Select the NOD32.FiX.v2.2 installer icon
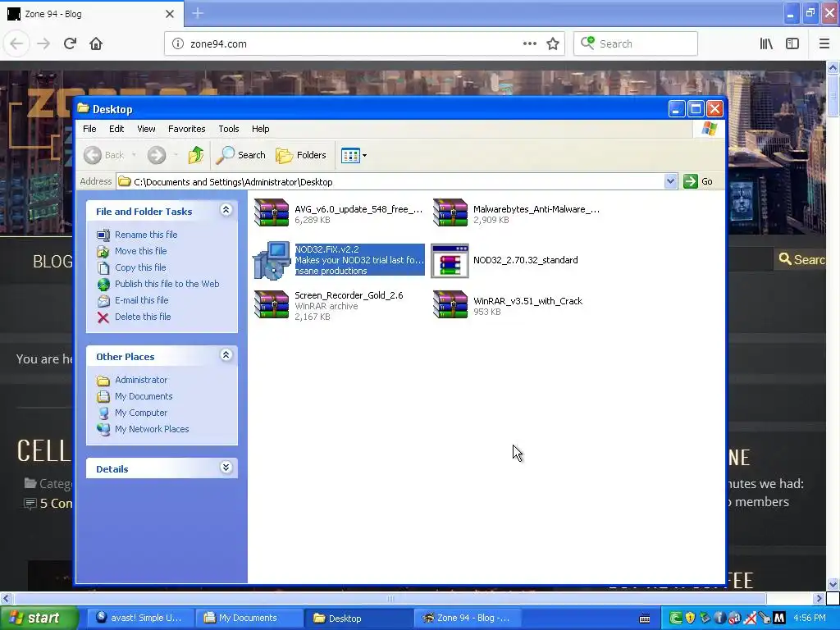840x630 pixels. 272,260
